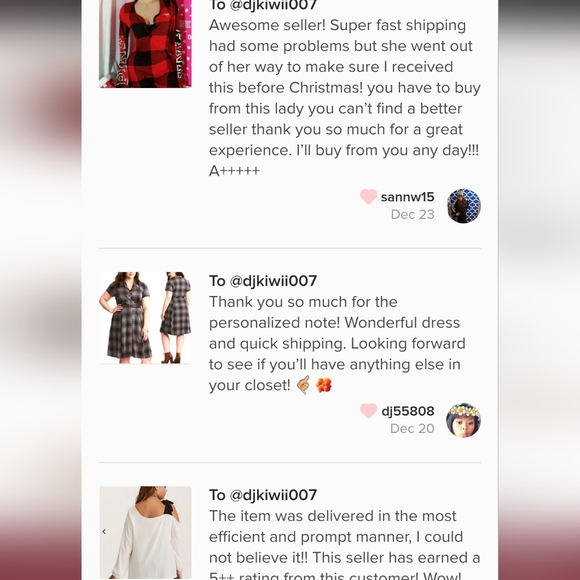Viewport: 580px width, 580px height.
Task: Click the hand emoji in dress review
Action: coord(303,385)
